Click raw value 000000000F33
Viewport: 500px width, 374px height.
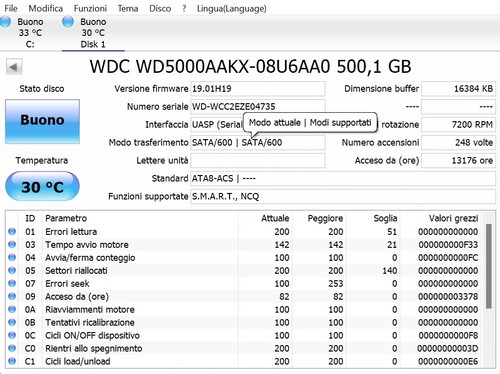tap(448, 244)
